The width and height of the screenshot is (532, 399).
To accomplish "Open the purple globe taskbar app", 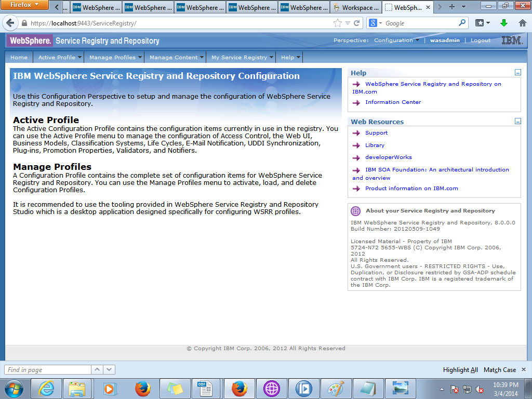I will click(271, 389).
